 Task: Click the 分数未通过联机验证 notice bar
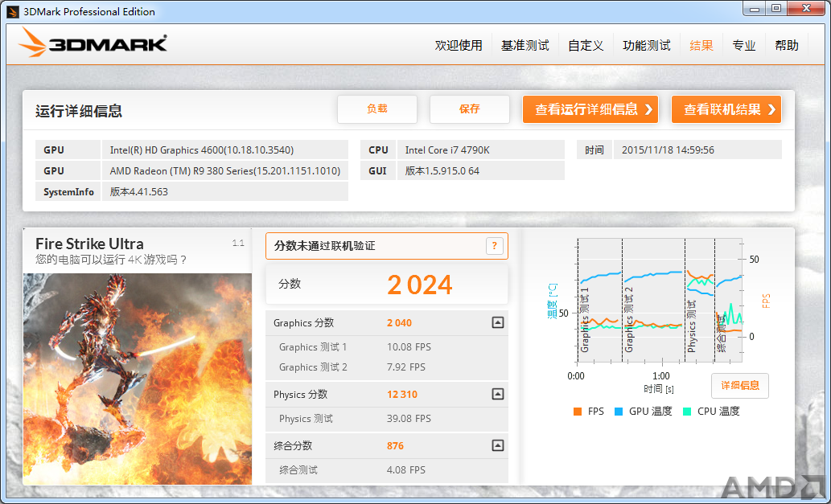click(387, 246)
